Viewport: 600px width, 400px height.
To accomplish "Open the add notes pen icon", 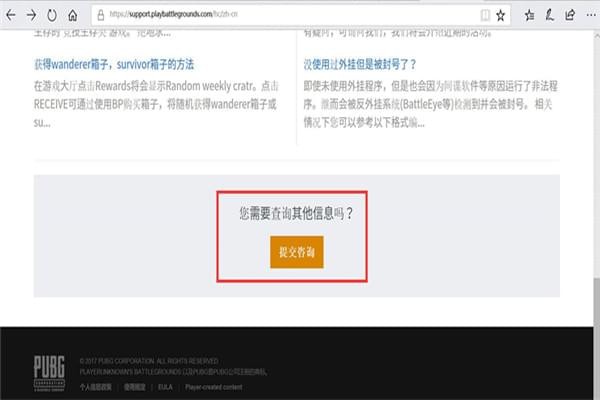I will pyautogui.click(x=550, y=15).
